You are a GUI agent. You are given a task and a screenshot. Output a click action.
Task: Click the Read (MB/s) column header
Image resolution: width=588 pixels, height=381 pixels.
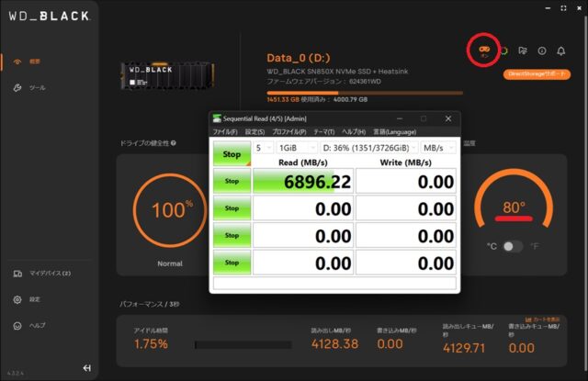(x=303, y=162)
